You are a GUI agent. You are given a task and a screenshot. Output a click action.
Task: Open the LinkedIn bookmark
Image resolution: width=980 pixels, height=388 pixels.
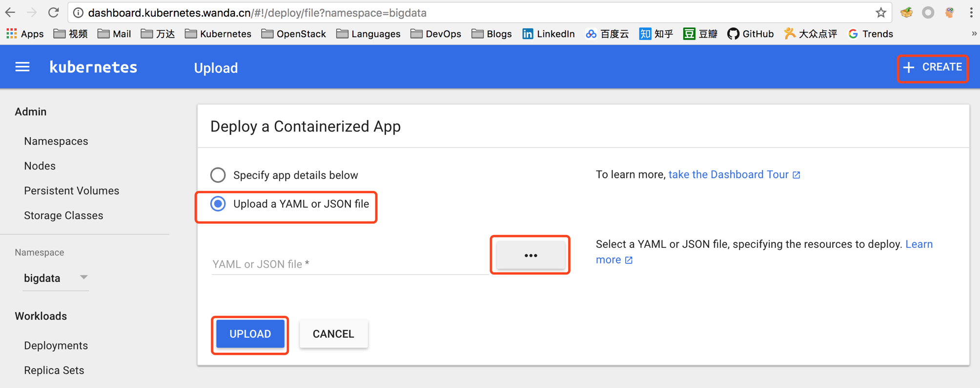coord(548,34)
